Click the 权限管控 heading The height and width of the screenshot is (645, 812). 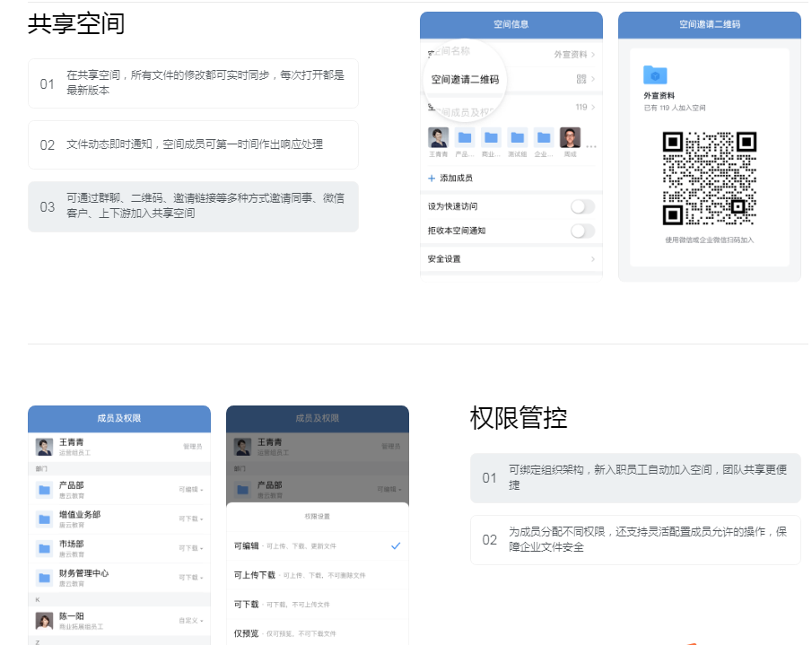coord(519,418)
